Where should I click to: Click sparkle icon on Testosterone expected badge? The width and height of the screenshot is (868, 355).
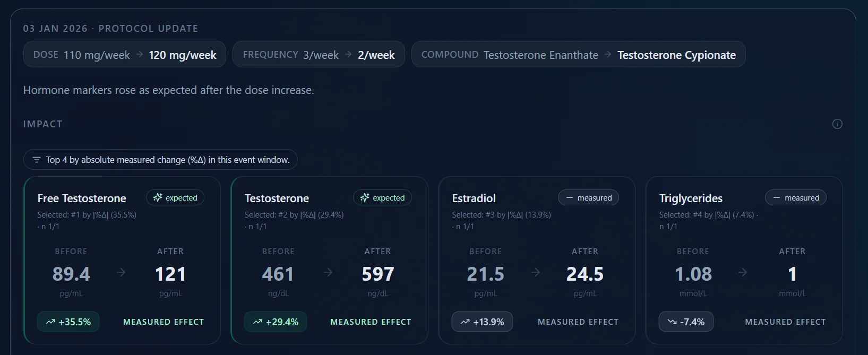click(365, 198)
